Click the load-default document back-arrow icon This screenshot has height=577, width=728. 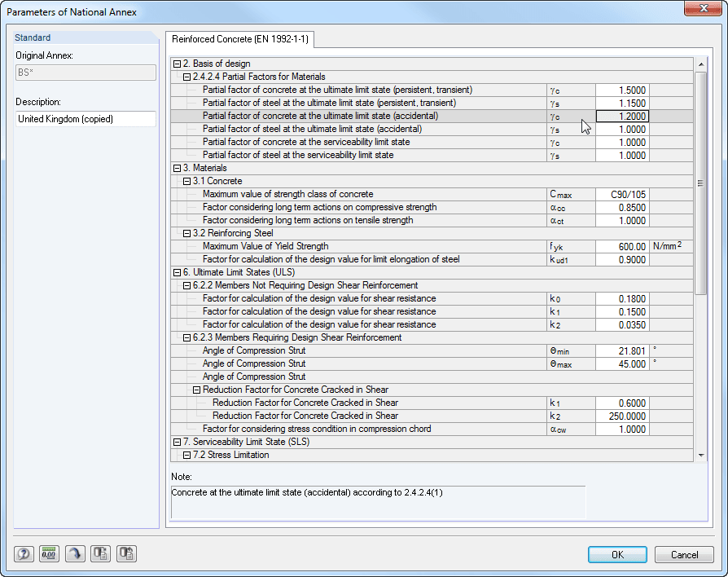pos(127,553)
